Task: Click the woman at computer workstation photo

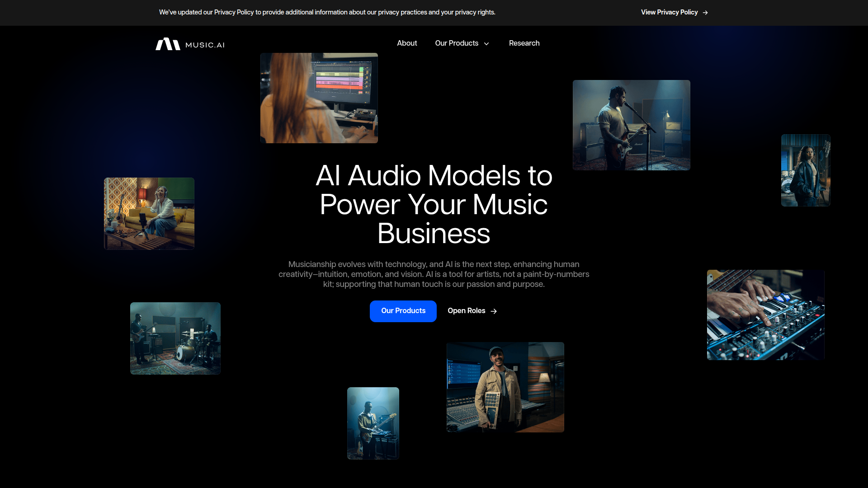Action: click(x=319, y=98)
